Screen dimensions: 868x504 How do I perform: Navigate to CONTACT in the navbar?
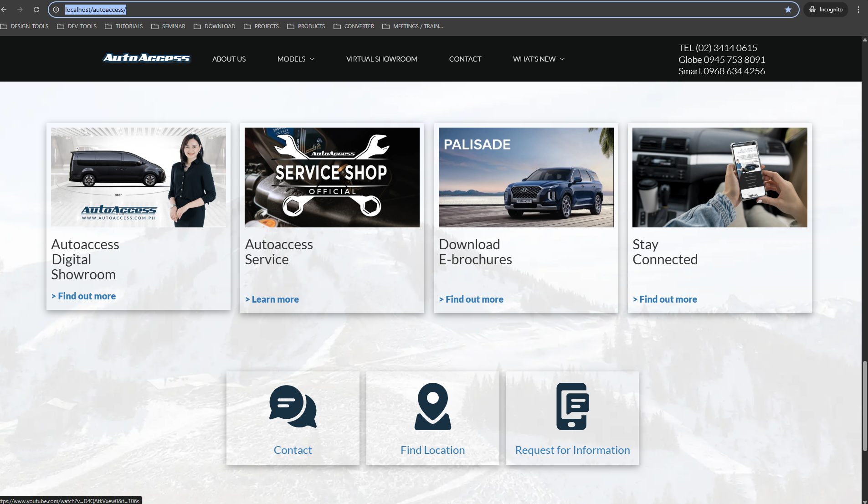(465, 59)
